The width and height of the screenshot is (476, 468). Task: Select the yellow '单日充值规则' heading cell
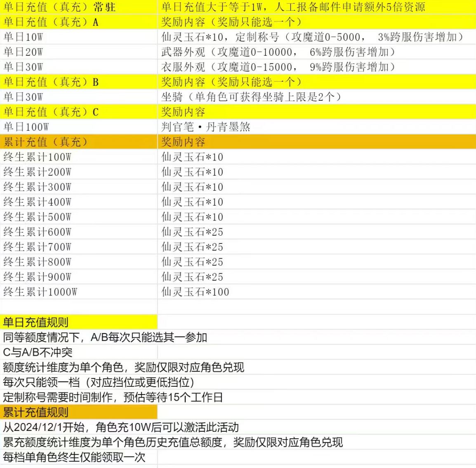pos(36,322)
